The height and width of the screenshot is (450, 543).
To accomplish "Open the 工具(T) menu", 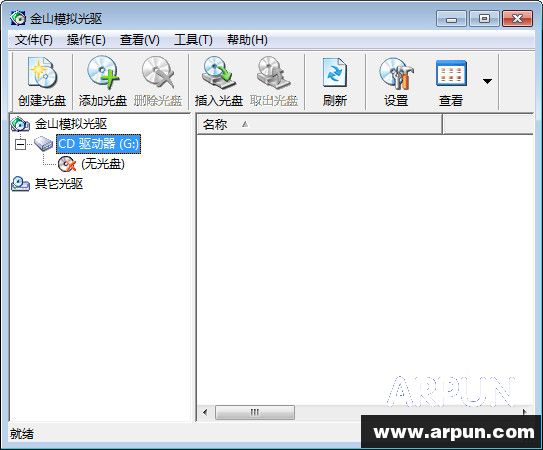I will (x=193, y=40).
